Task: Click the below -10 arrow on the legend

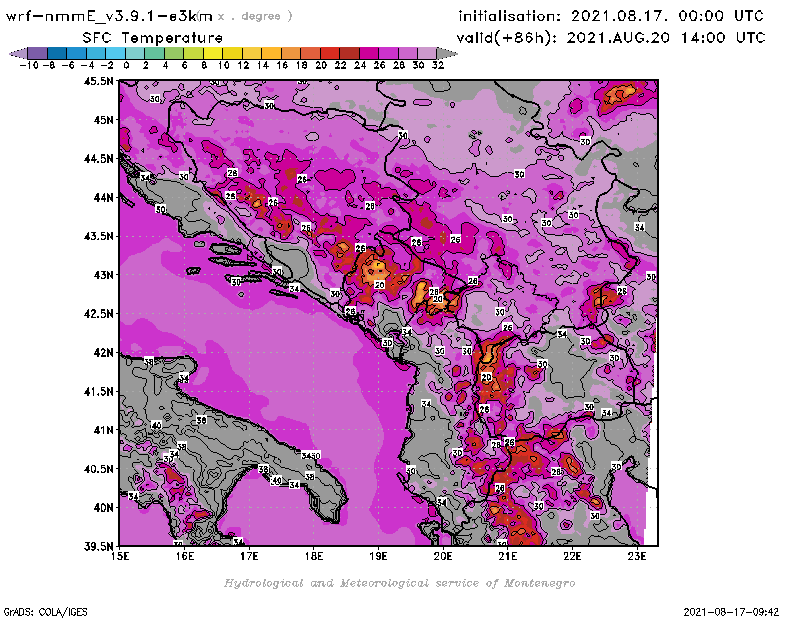Action: (x=18, y=54)
